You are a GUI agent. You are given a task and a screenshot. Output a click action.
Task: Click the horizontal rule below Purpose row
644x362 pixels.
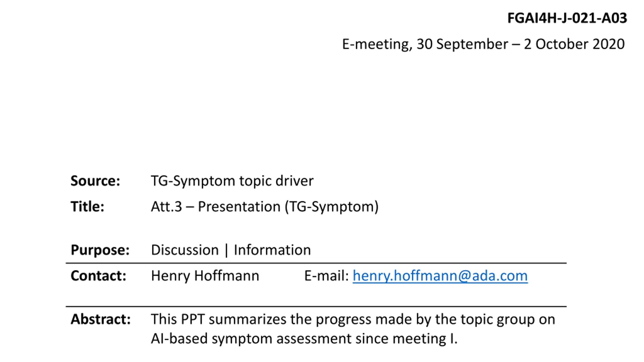pyautogui.click(x=316, y=263)
